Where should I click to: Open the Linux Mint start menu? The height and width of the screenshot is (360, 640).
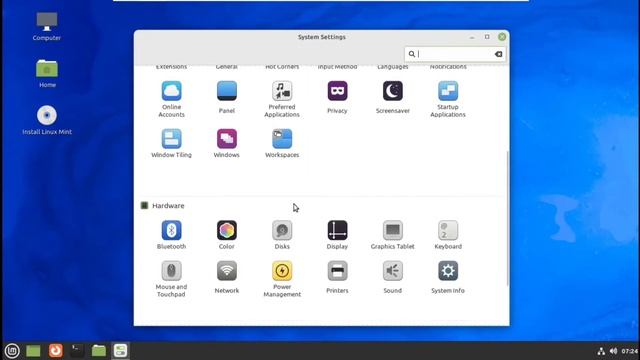12,351
